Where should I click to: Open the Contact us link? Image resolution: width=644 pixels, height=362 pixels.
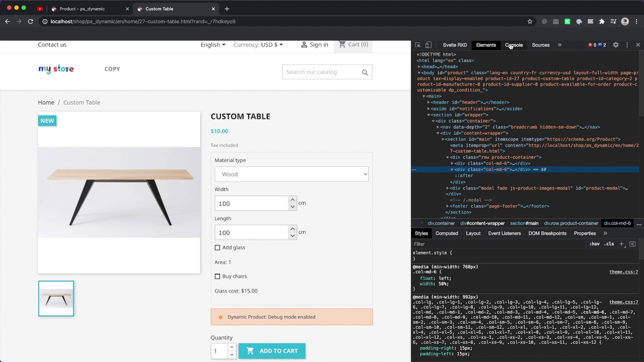[52, 45]
